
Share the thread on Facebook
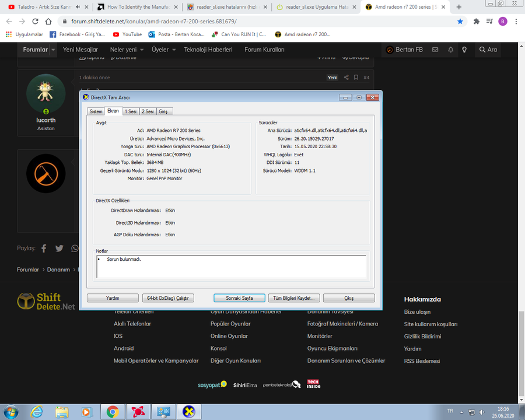point(44,248)
